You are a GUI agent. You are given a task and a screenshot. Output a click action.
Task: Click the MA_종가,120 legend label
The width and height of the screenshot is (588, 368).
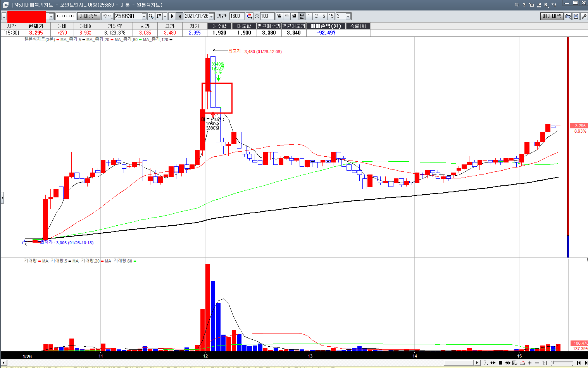coord(155,40)
